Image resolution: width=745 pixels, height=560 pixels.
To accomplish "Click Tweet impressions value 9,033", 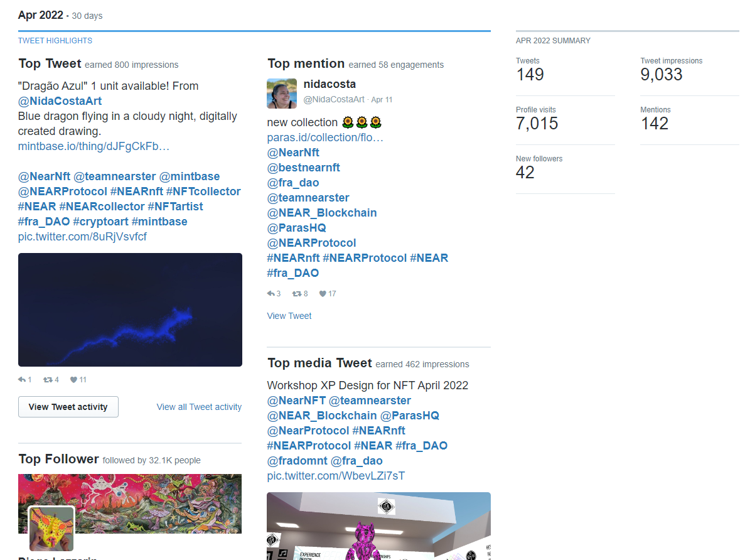I will [662, 75].
